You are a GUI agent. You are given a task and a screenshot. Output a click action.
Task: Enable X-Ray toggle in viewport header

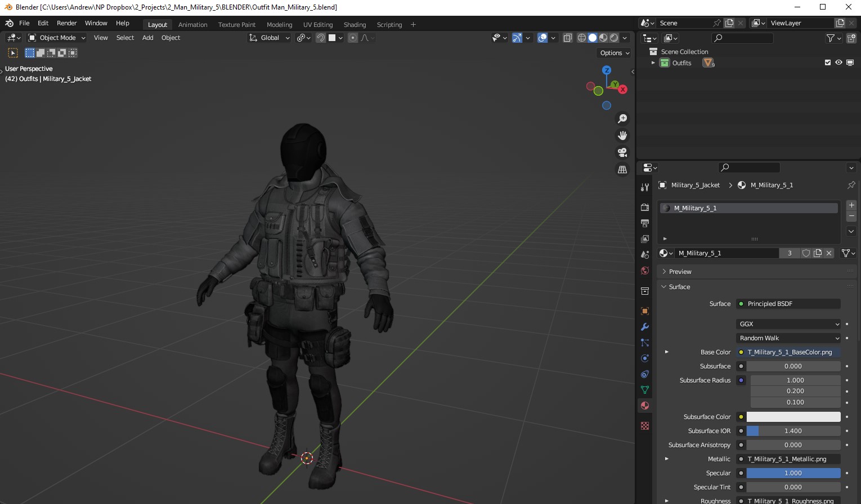[x=567, y=38]
